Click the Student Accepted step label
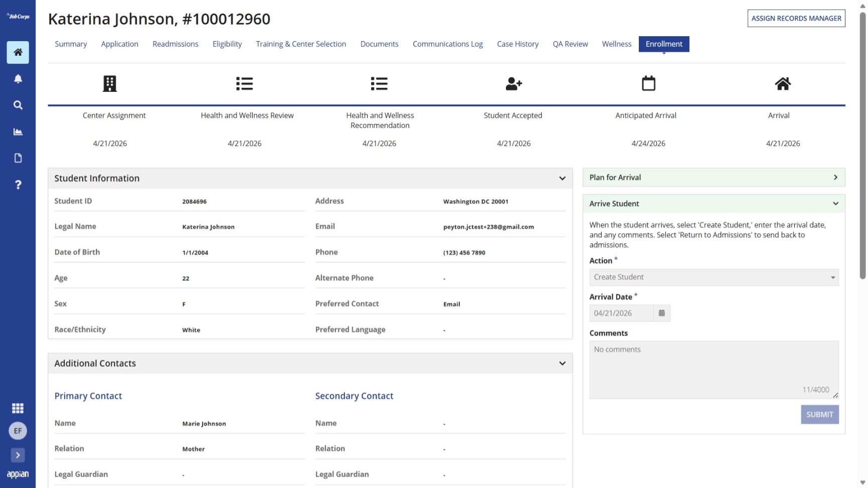The image size is (868, 488). [513, 115]
